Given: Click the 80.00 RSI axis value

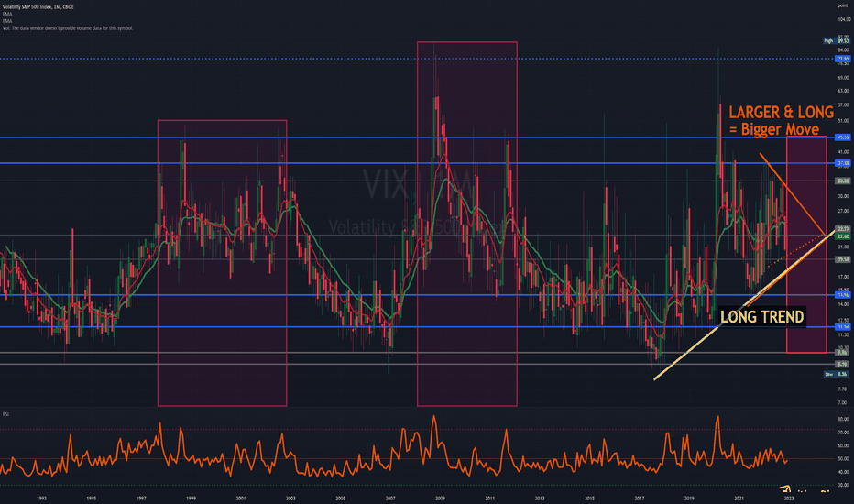Looking at the screenshot, I should click(843, 420).
